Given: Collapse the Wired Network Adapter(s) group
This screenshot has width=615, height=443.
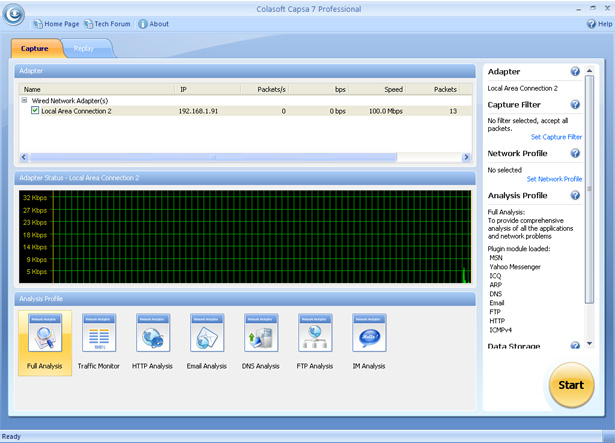Looking at the screenshot, I should point(24,100).
